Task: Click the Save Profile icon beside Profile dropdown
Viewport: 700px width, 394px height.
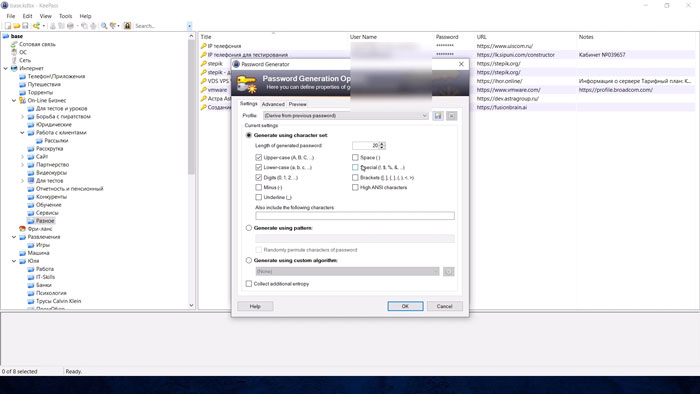Action: (x=438, y=116)
